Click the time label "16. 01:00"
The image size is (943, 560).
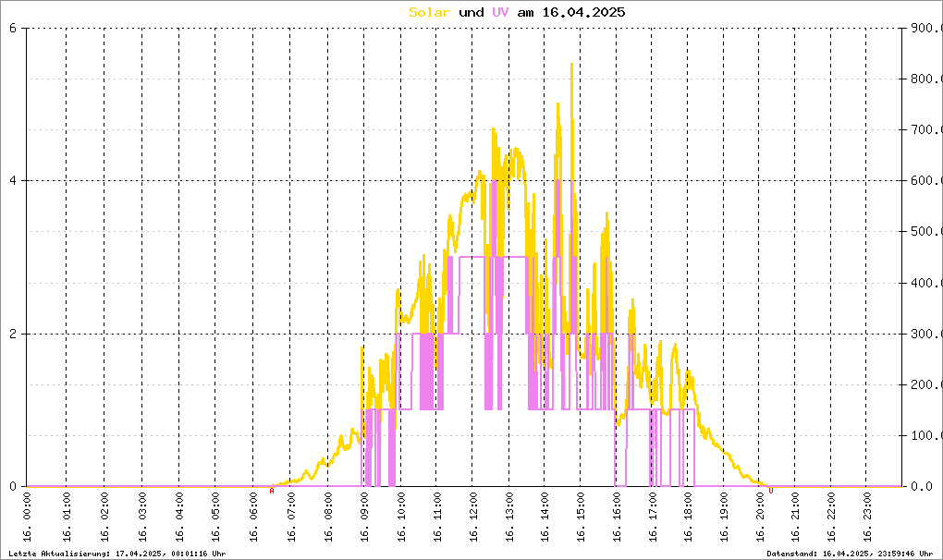[x=67, y=517]
